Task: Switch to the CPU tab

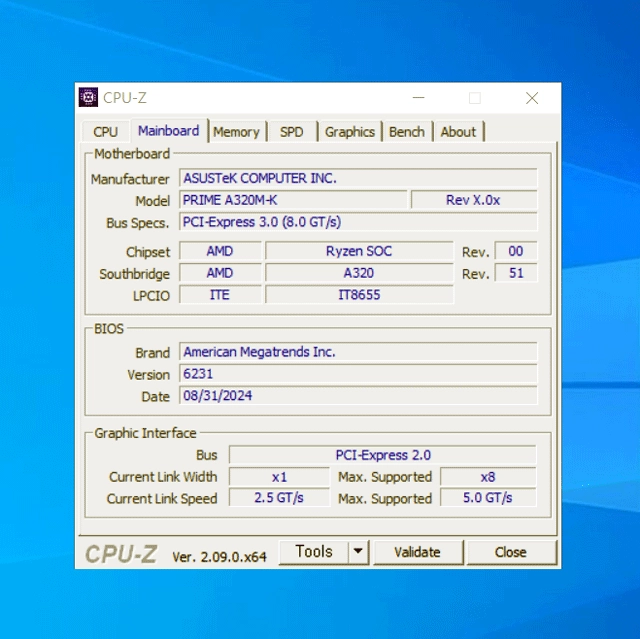Action: (x=105, y=132)
